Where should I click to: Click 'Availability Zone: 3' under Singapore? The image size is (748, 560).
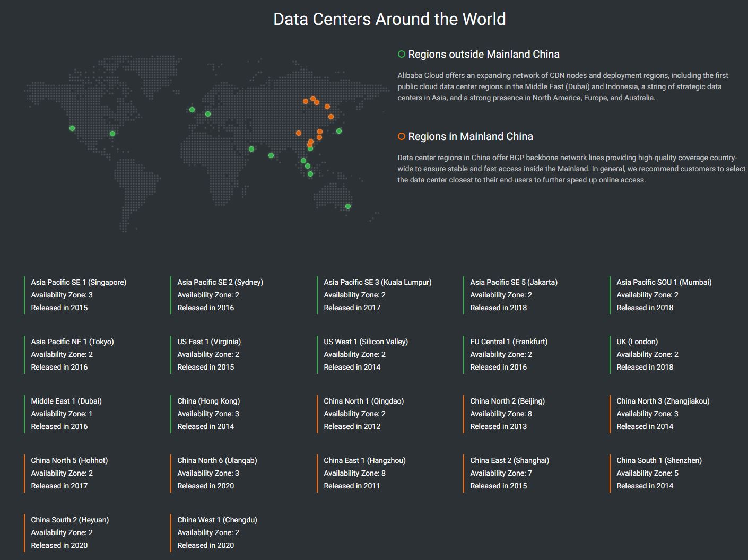(62, 295)
